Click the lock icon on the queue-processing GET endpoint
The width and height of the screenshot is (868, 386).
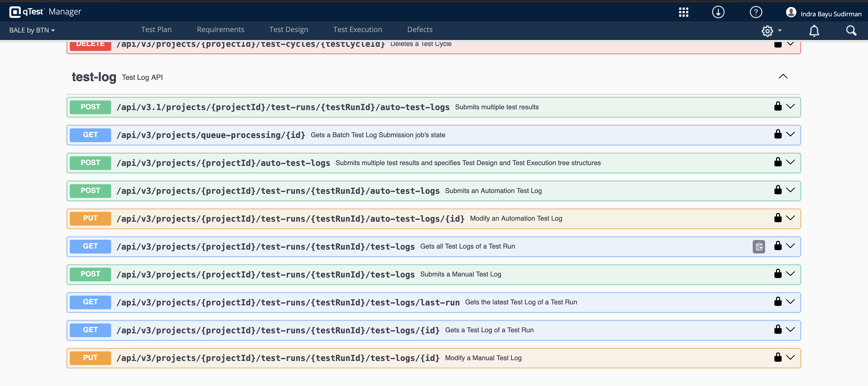coord(778,134)
